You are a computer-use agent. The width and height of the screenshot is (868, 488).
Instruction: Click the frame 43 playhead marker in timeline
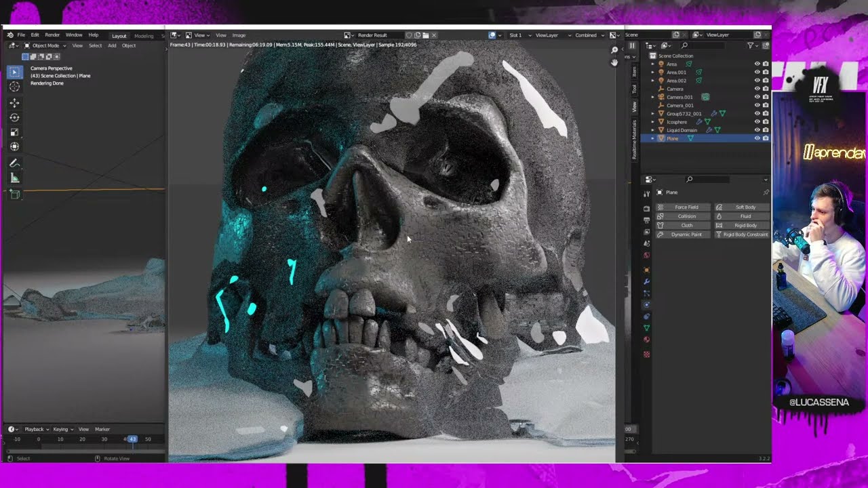click(x=133, y=439)
